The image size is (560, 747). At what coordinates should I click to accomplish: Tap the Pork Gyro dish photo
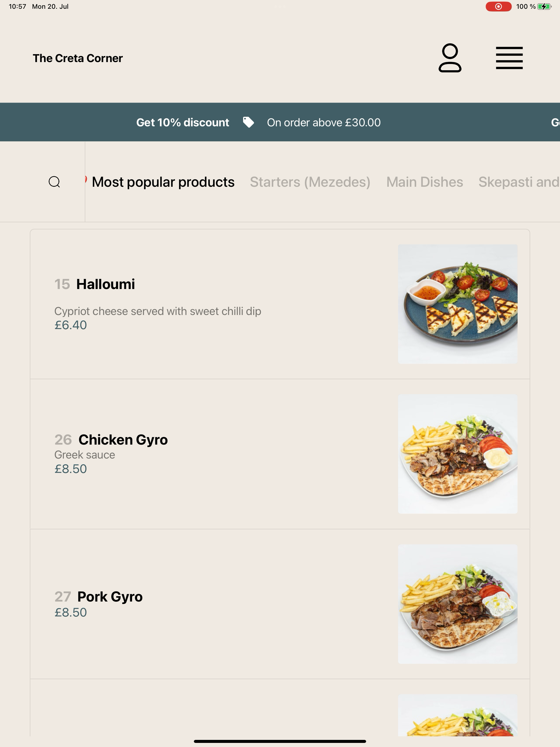coord(458,604)
